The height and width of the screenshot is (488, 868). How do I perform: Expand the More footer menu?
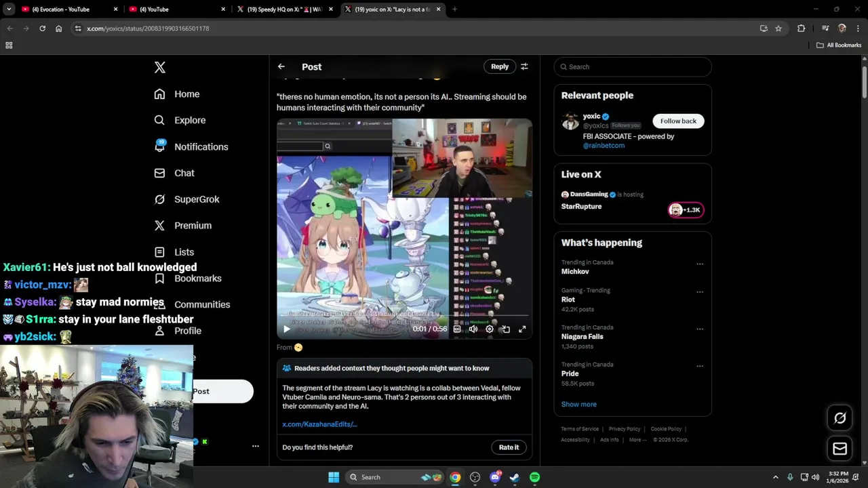pos(637,440)
